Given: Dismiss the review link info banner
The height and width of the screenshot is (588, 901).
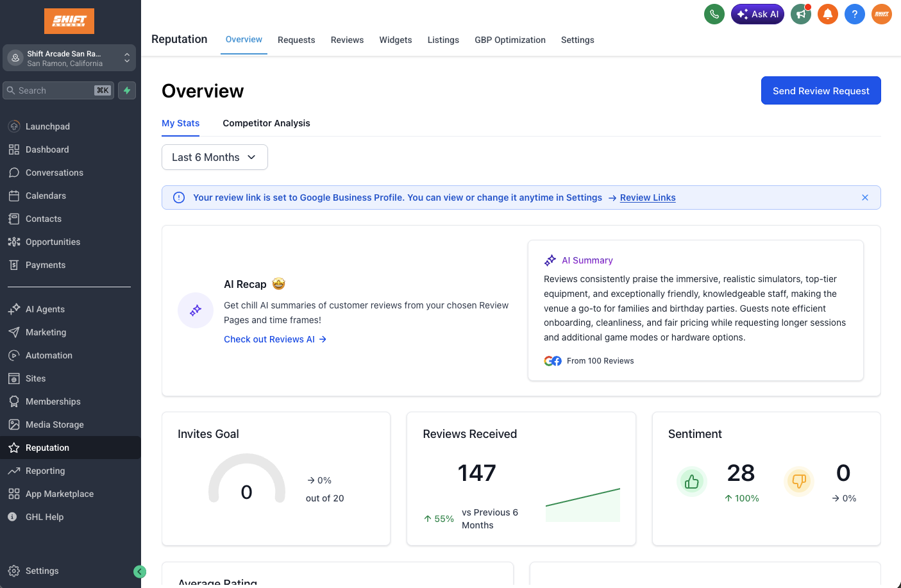Looking at the screenshot, I should tap(864, 197).
